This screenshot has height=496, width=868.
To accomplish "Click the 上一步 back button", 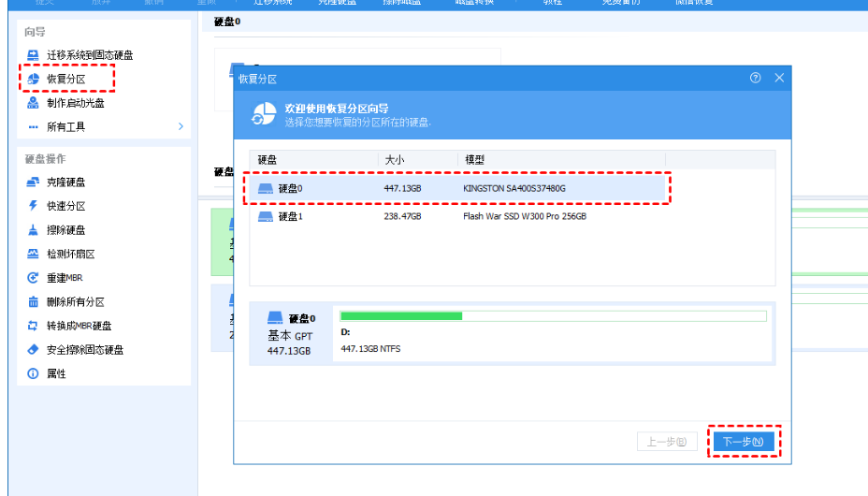I will pos(667,442).
